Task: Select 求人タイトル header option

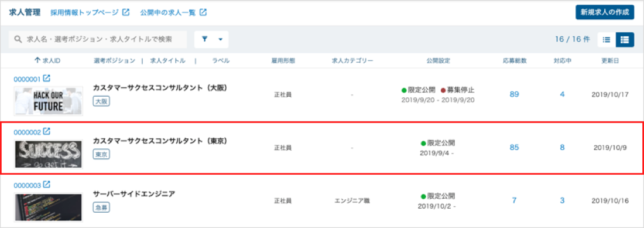Action: (167, 61)
